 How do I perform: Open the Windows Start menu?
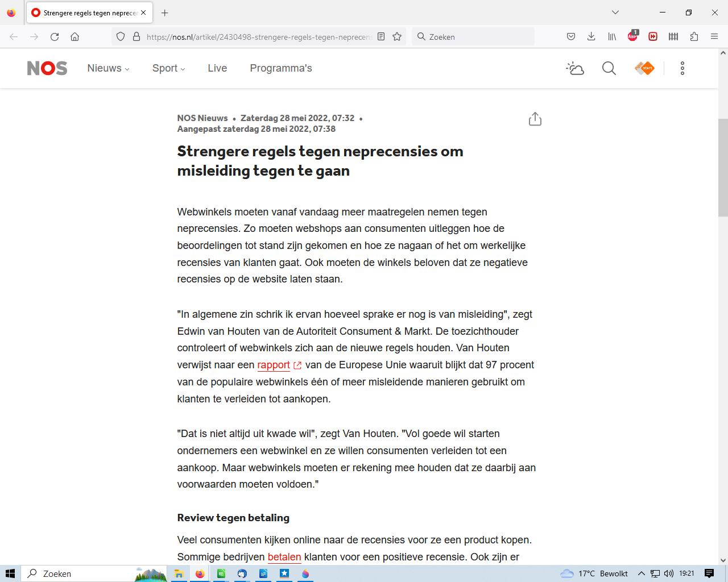click(x=10, y=573)
